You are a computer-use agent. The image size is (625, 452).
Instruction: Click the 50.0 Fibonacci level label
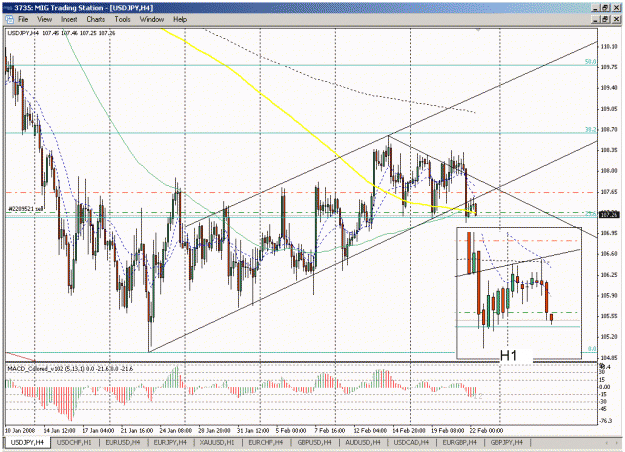pos(590,62)
